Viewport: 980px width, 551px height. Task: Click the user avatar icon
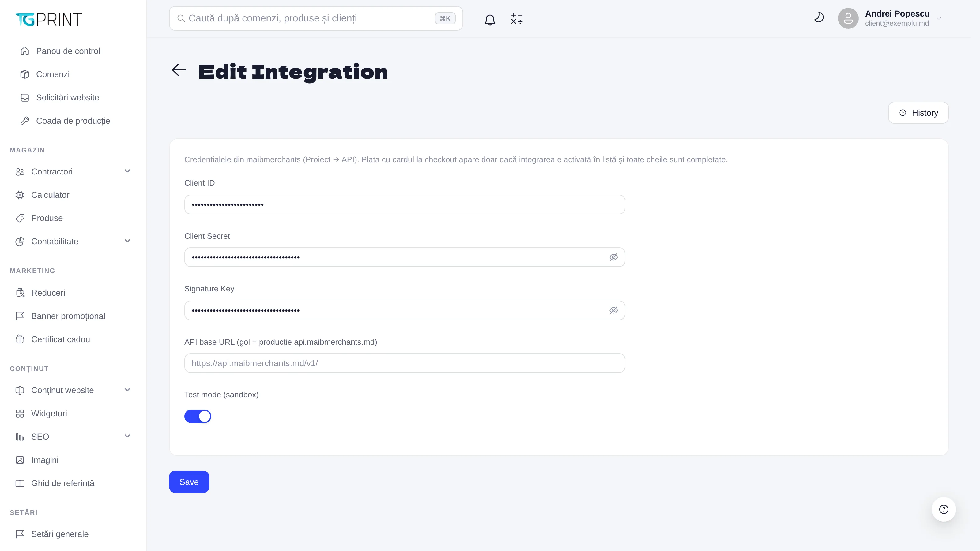click(848, 18)
